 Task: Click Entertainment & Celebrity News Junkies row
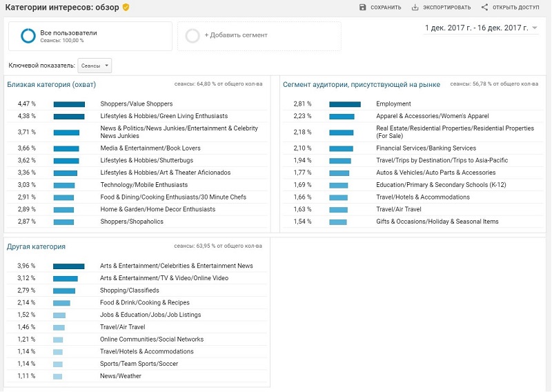point(137,132)
